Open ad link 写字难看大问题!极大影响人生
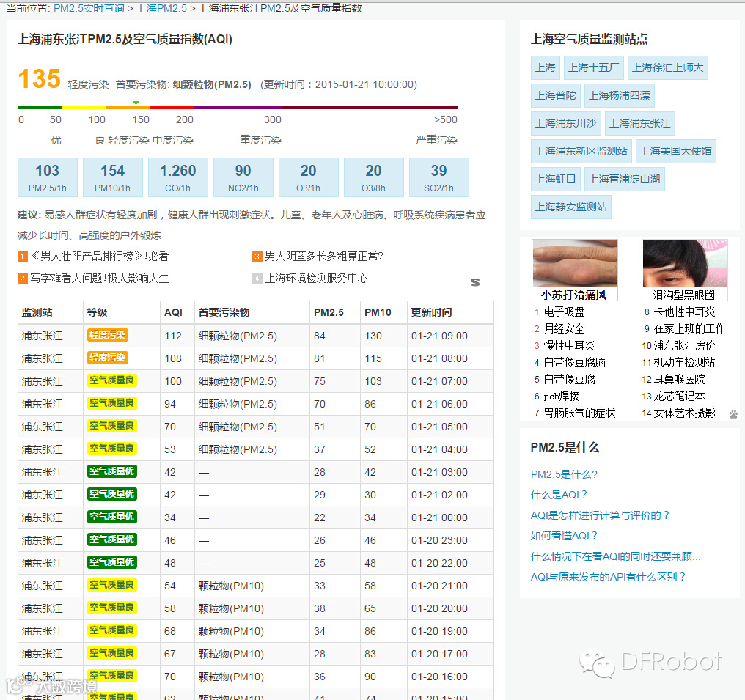Viewport: 745px width, 700px height. click(100, 279)
